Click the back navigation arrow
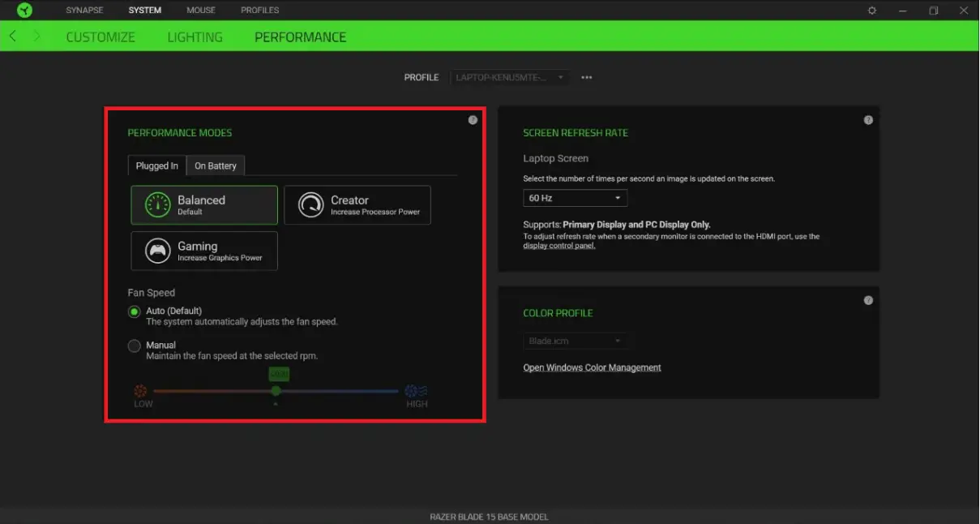 tap(12, 37)
